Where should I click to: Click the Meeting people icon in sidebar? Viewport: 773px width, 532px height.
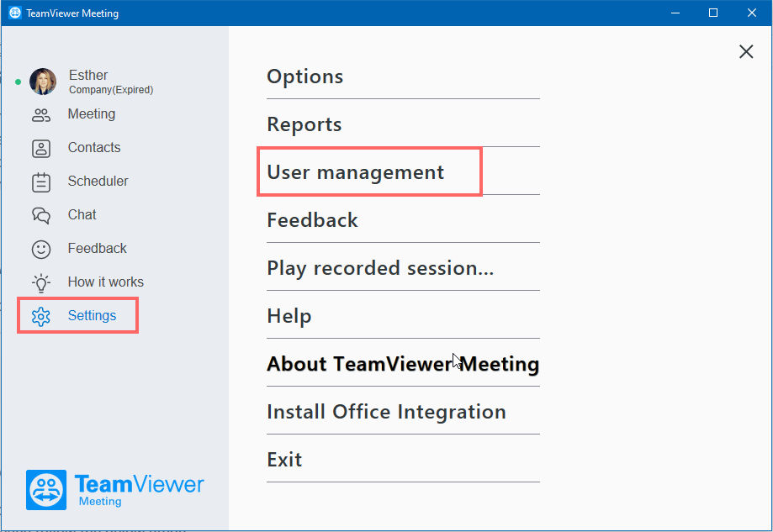[41, 115]
